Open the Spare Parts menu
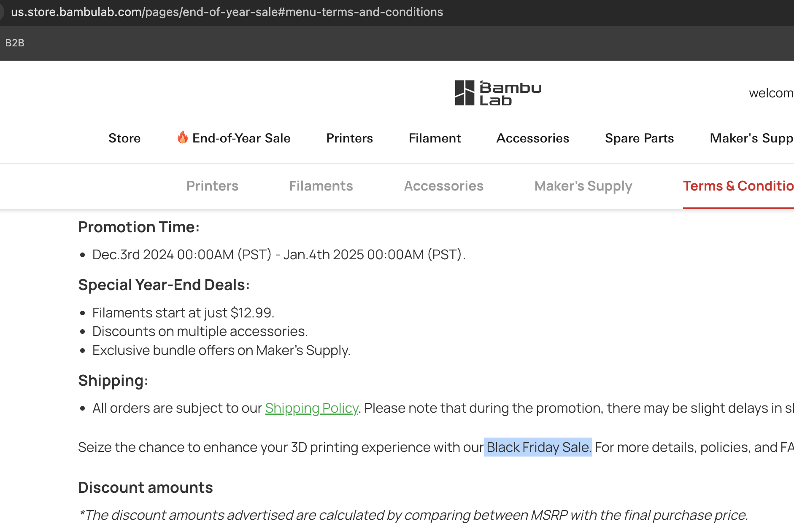794x532 pixels. 639,138
